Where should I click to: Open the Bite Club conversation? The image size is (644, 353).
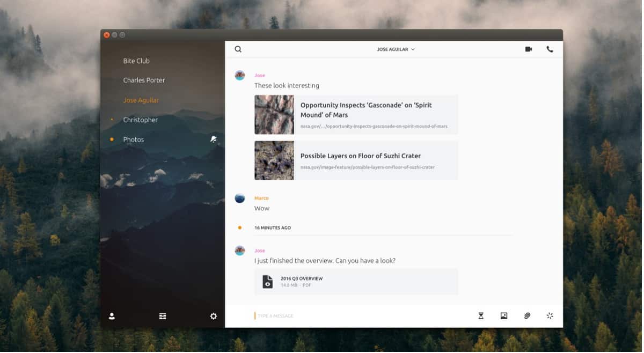click(x=136, y=61)
